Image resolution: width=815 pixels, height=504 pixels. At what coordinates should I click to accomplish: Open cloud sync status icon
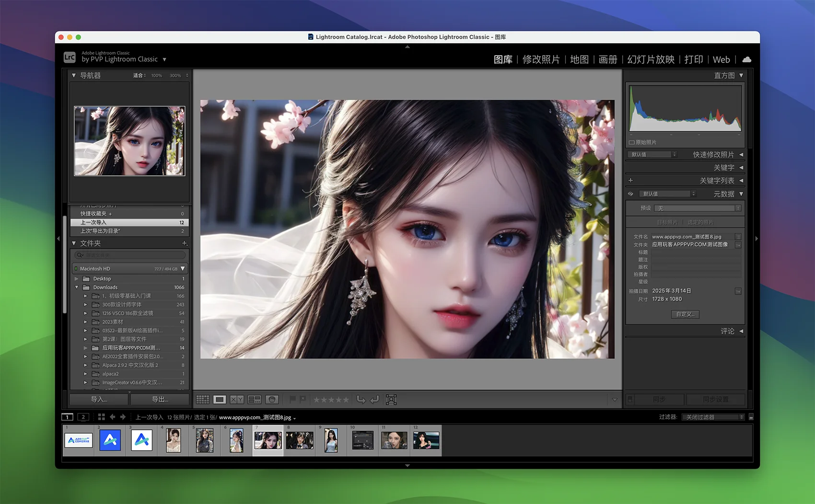click(x=746, y=59)
